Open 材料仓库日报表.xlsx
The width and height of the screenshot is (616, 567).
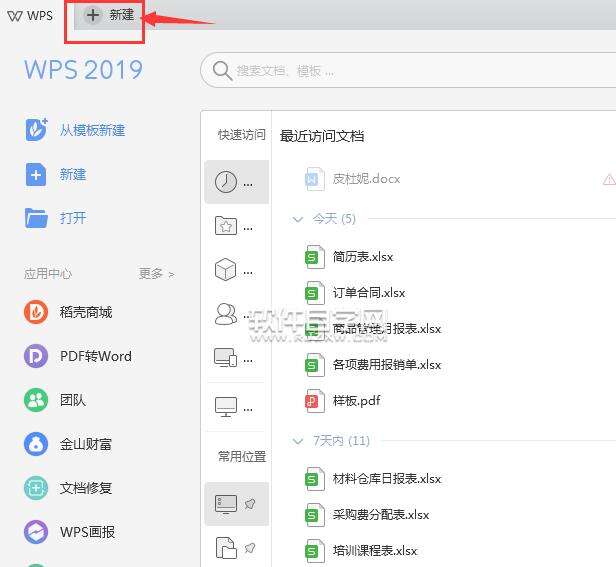(387, 479)
